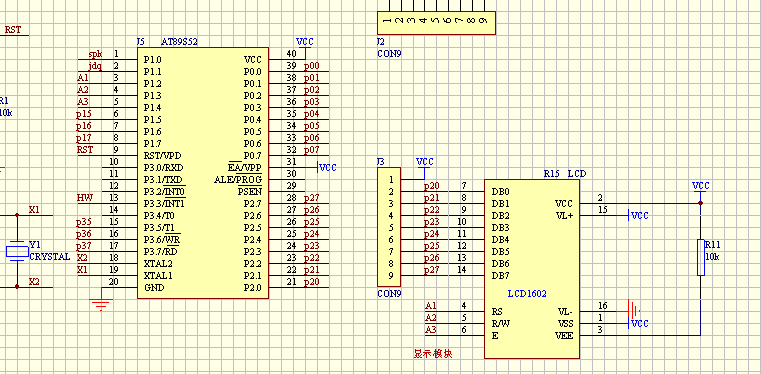Click the VCC power port at EA/VPP pin 31
761x374 pixels.
click(x=327, y=167)
